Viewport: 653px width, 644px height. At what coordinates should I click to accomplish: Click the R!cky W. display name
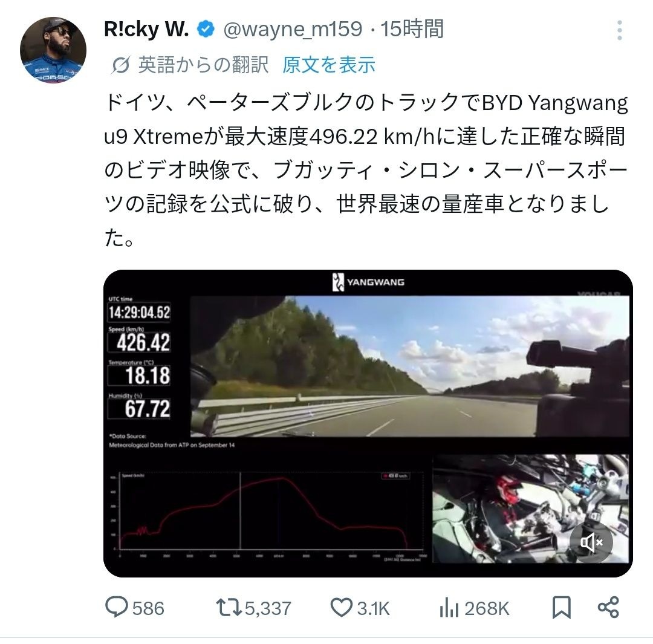point(146,29)
